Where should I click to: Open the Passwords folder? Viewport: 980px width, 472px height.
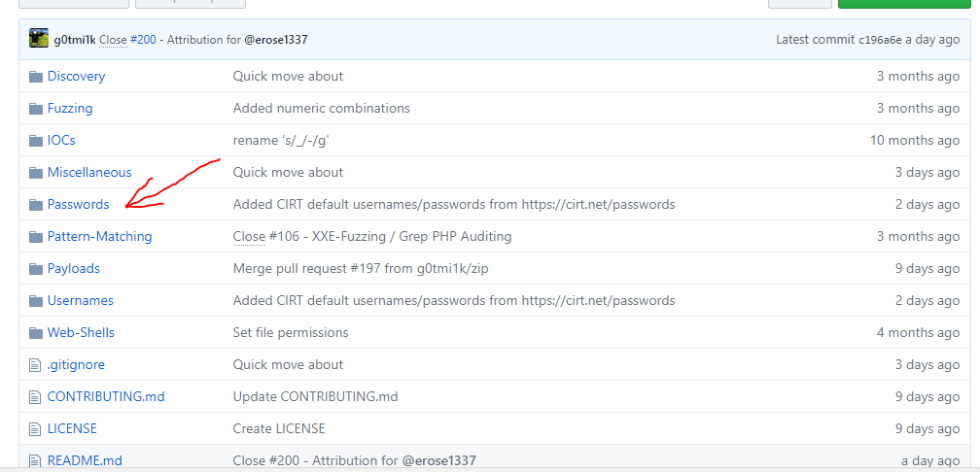tap(78, 205)
